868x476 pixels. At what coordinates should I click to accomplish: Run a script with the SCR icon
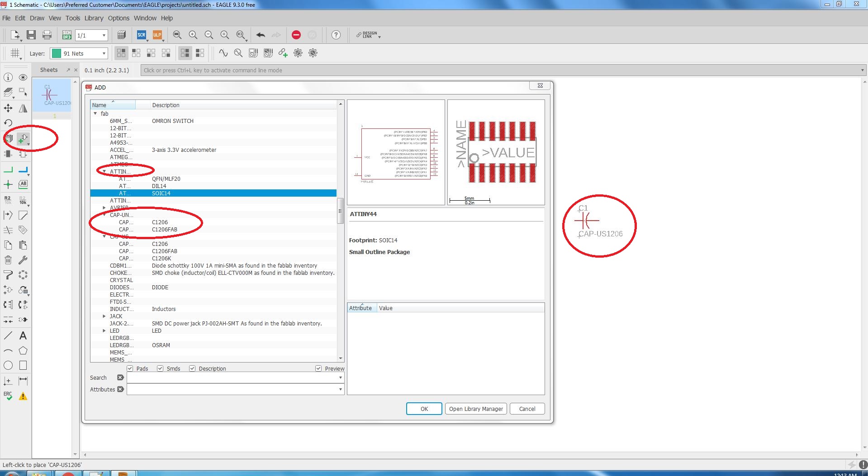(142, 35)
